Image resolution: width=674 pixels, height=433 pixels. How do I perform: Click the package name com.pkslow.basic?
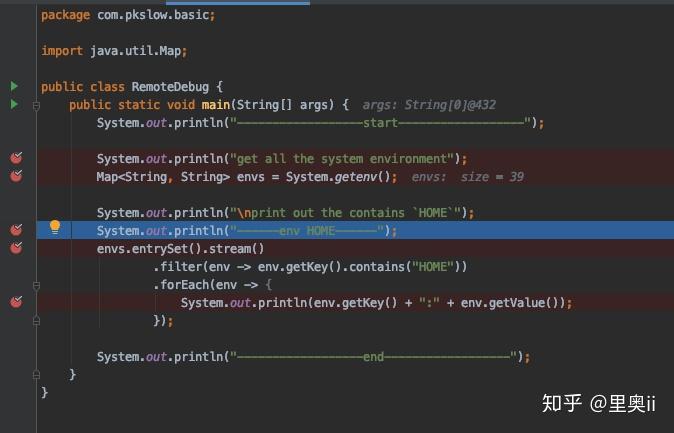(153, 15)
